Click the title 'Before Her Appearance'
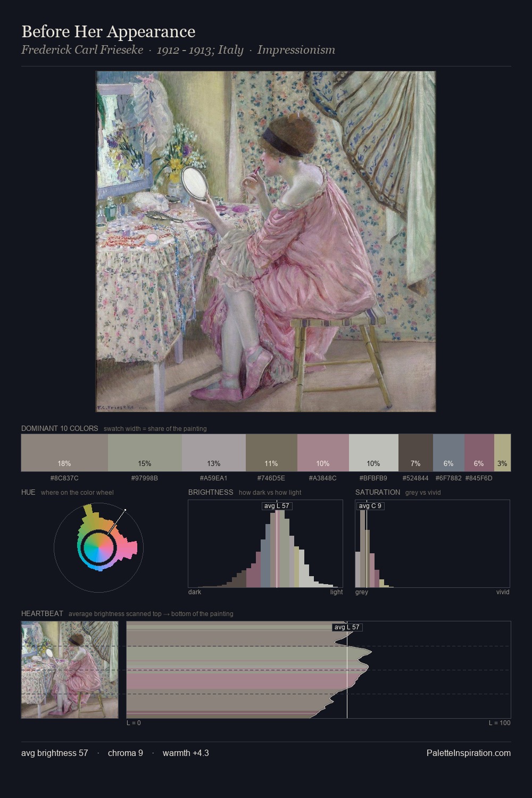Image resolution: width=532 pixels, height=798 pixels. point(109,32)
